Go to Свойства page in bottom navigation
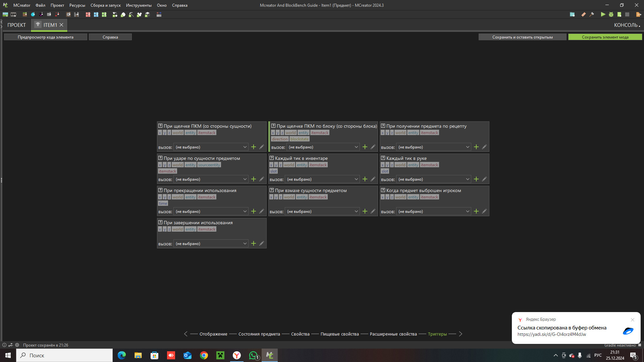644x362 pixels. (300, 334)
